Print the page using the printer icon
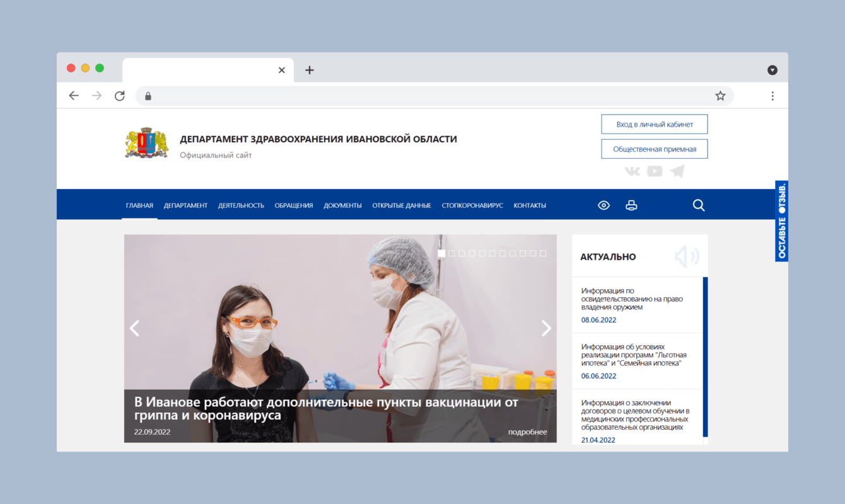The width and height of the screenshot is (845, 504). click(x=631, y=205)
